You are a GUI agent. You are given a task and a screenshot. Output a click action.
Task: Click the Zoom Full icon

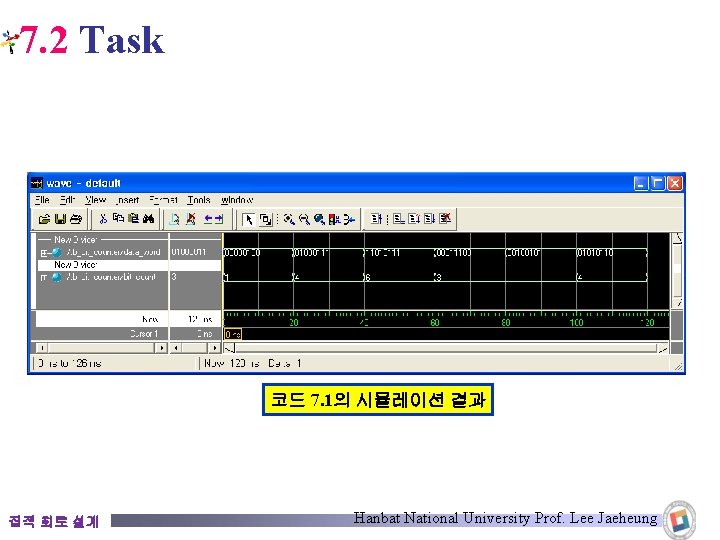[319, 219]
